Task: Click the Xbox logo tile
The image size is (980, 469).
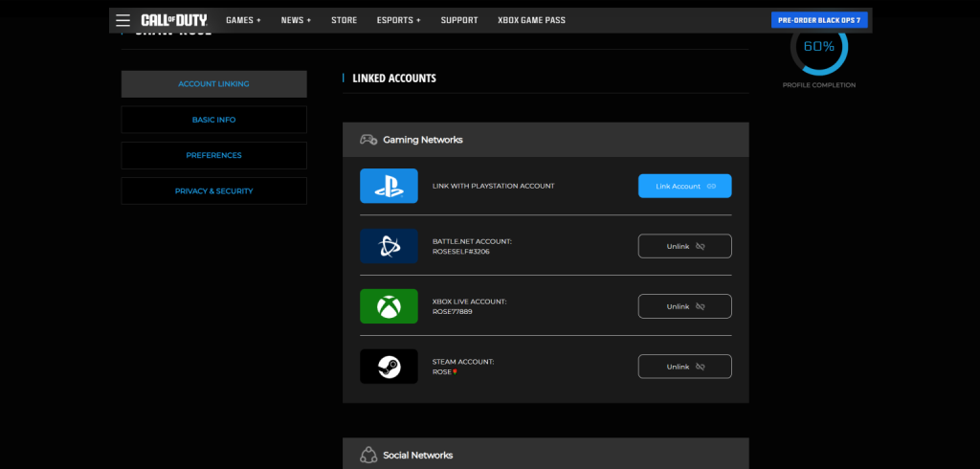Action: (x=389, y=306)
